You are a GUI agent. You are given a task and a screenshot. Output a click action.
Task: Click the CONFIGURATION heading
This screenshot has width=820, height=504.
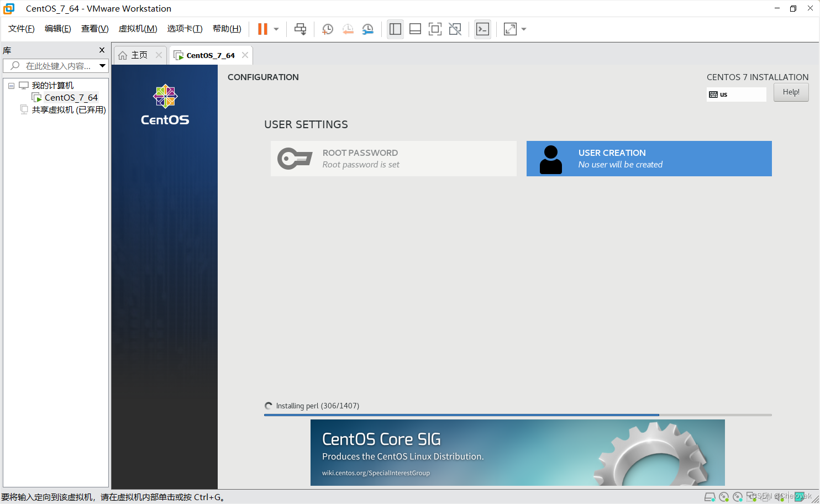point(263,77)
